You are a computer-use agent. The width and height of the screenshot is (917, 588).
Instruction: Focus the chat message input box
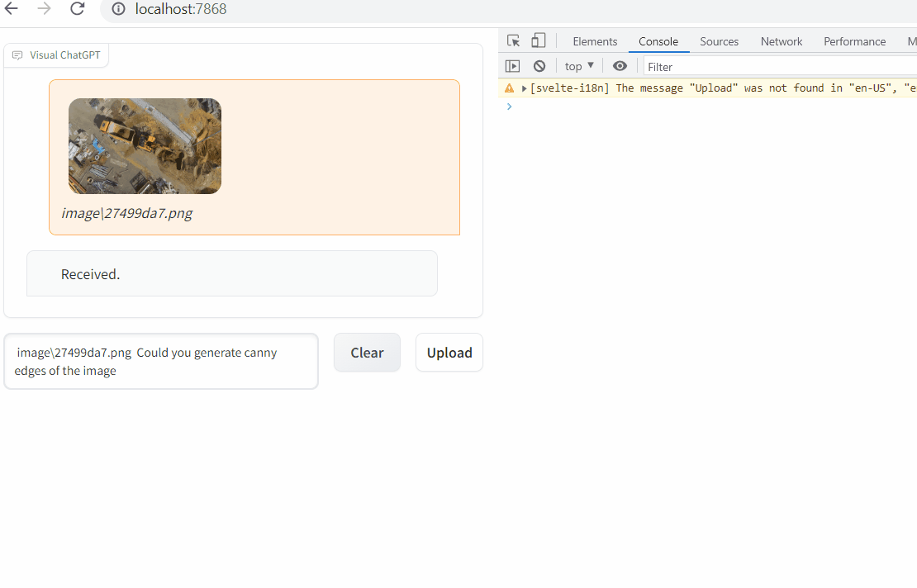point(161,361)
